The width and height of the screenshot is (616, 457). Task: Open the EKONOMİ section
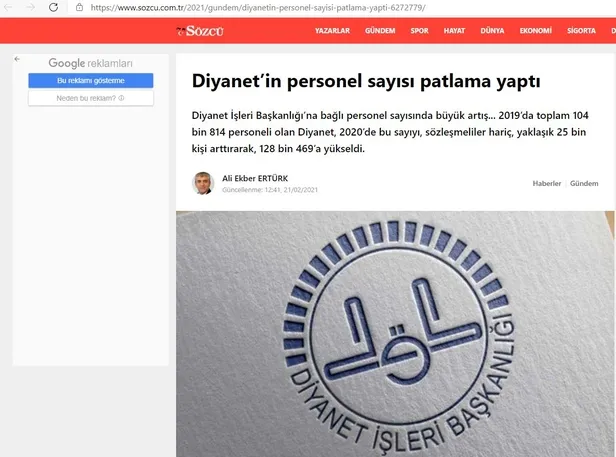535,31
